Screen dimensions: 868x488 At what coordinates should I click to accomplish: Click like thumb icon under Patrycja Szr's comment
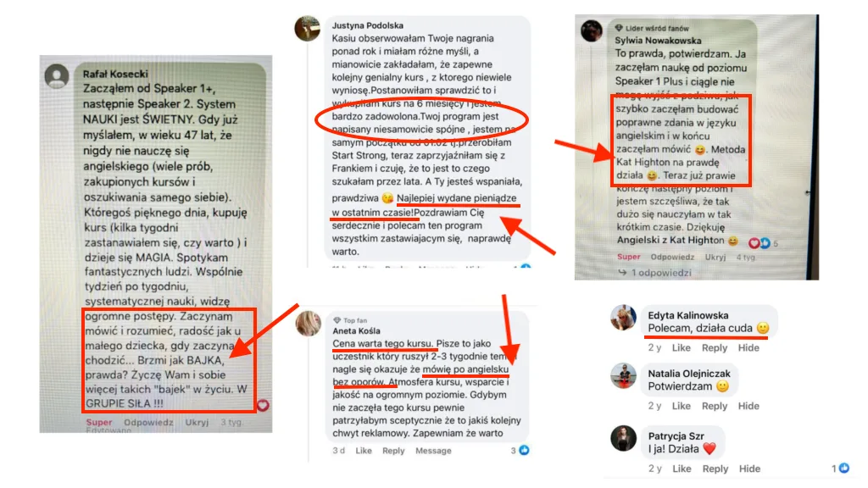coord(844,468)
